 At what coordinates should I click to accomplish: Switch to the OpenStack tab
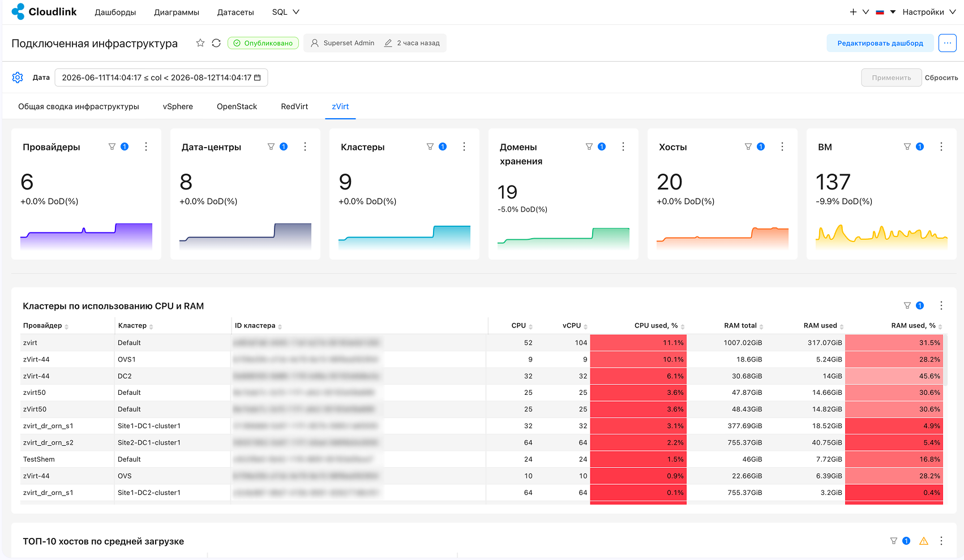237,106
